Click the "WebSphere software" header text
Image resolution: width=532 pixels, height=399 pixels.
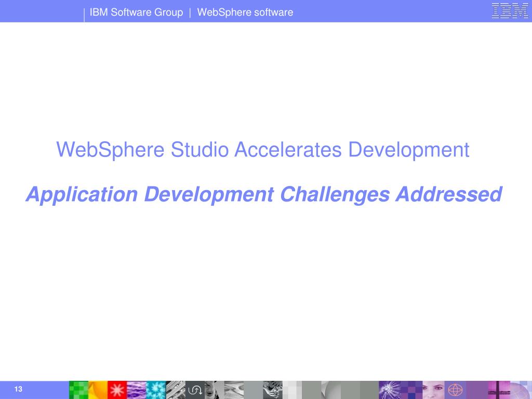coord(245,12)
